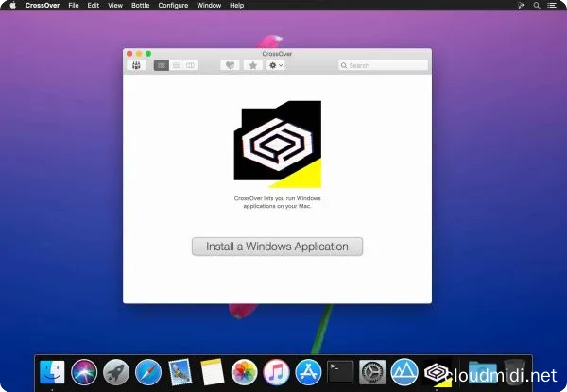Open Terminal from the Dock
Viewport: 567px width, 392px height.
[x=340, y=372]
